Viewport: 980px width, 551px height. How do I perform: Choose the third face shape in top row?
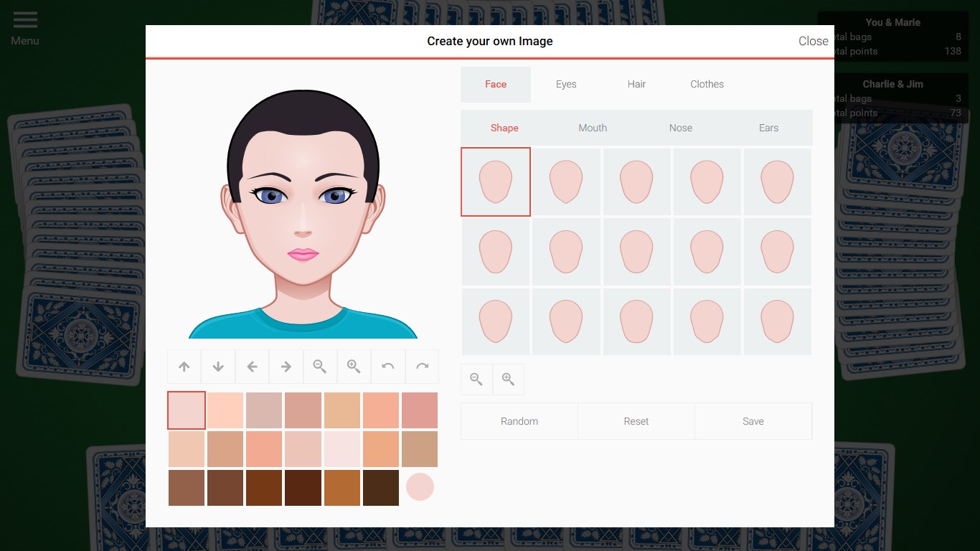(636, 182)
